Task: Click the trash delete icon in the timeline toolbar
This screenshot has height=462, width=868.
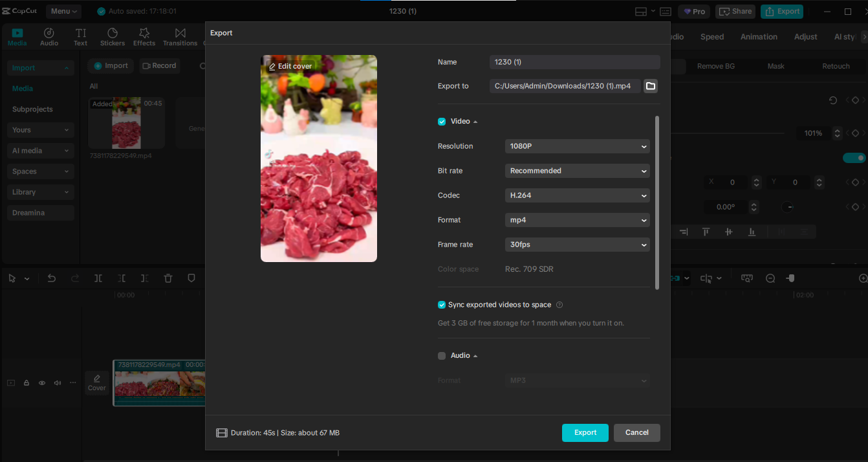Action: (x=168, y=278)
